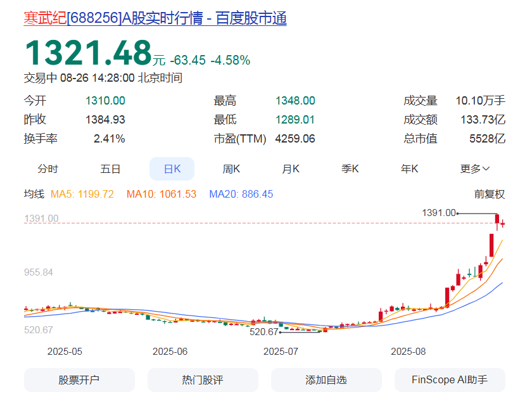Click the 2025-06 date axis label

pos(170,352)
